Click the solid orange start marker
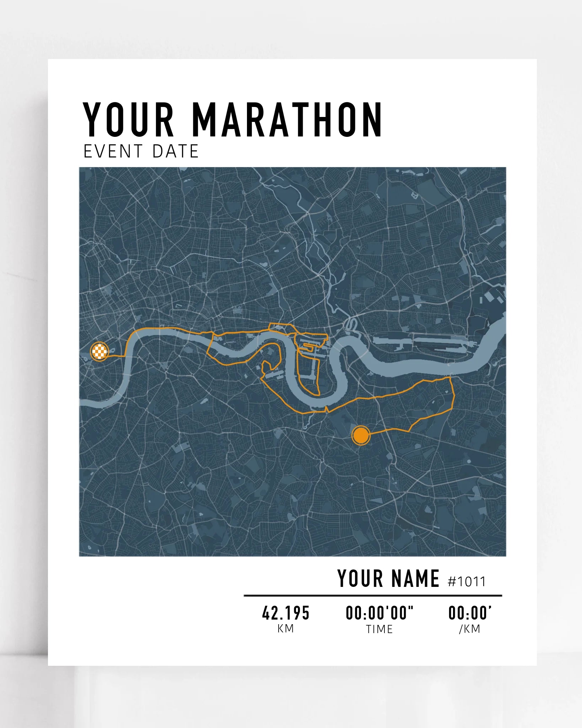The image size is (582, 728). 361,435
